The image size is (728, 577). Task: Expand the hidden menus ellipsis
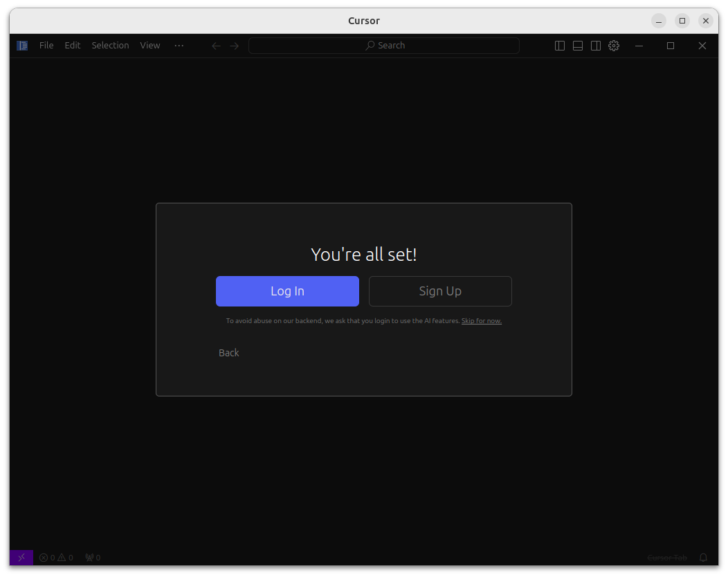click(x=179, y=46)
